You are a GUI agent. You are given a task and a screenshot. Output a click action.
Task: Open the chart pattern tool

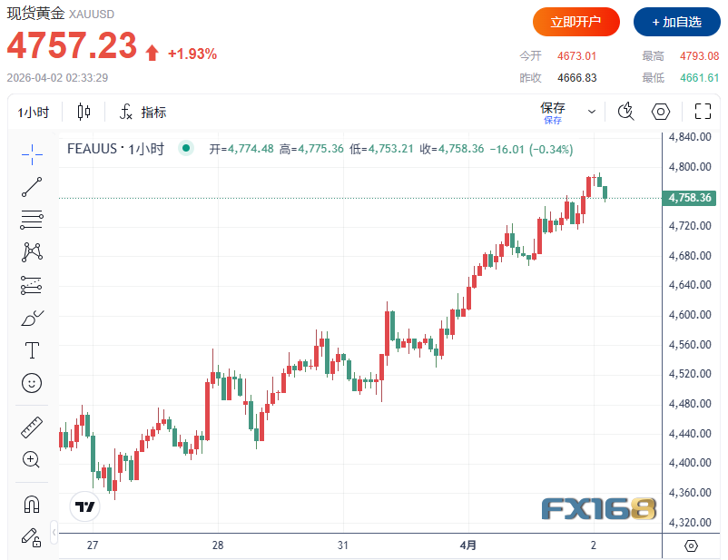pyautogui.click(x=32, y=251)
